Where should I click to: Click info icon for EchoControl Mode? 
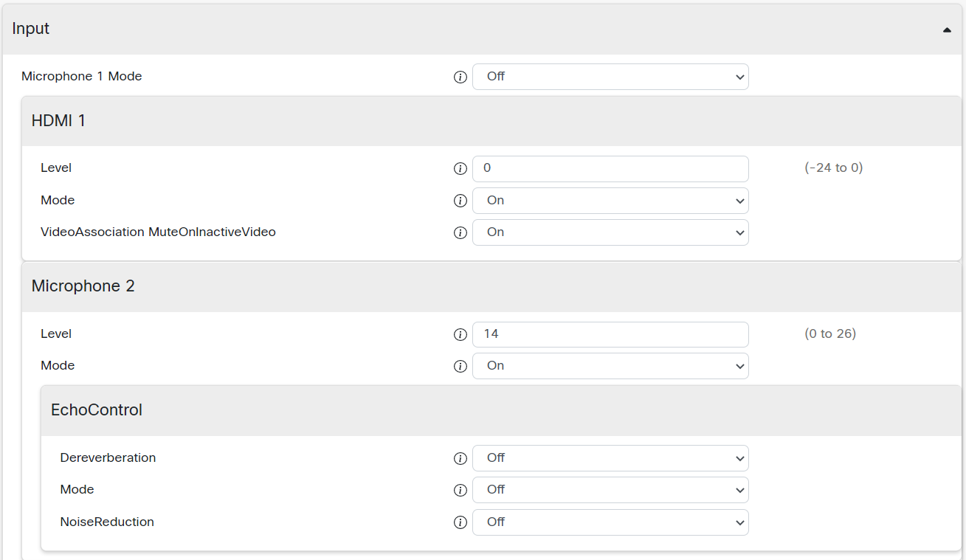click(460, 490)
